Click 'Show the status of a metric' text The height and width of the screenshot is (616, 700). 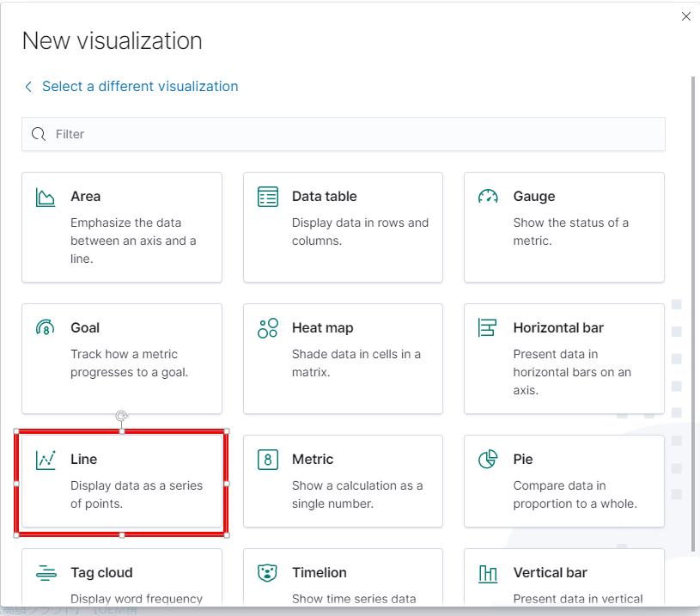click(x=570, y=232)
